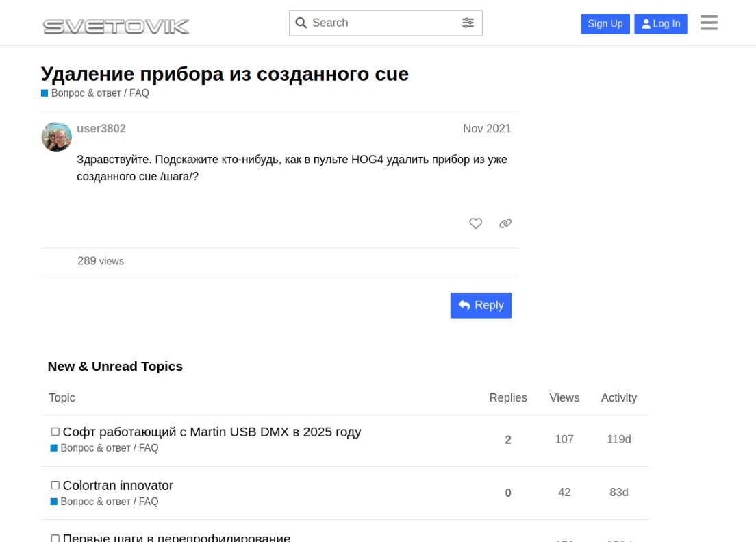
Task: Click the search magnifier icon
Action: point(301,23)
